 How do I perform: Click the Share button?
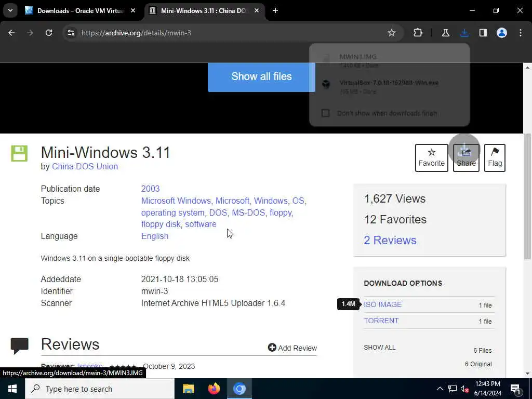coord(466,158)
